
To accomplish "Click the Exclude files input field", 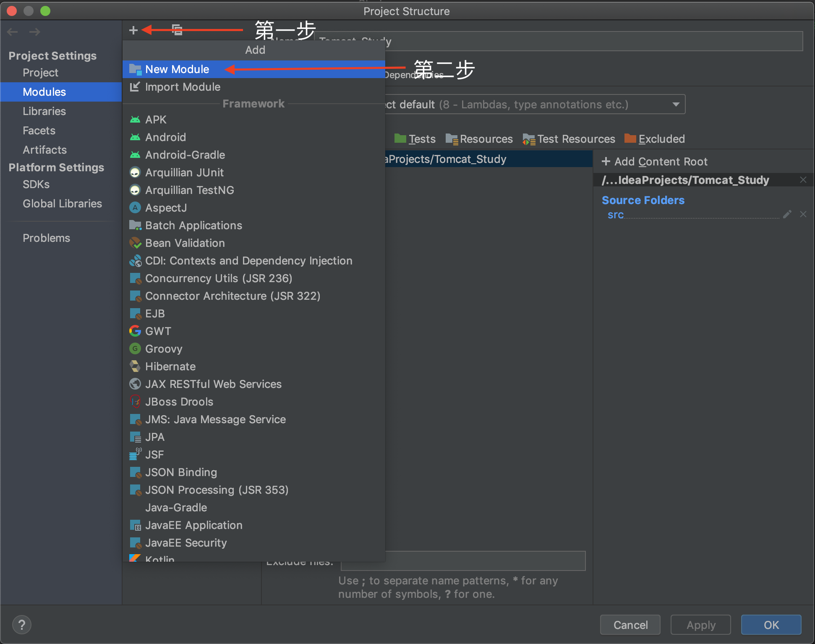I will (463, 561).
